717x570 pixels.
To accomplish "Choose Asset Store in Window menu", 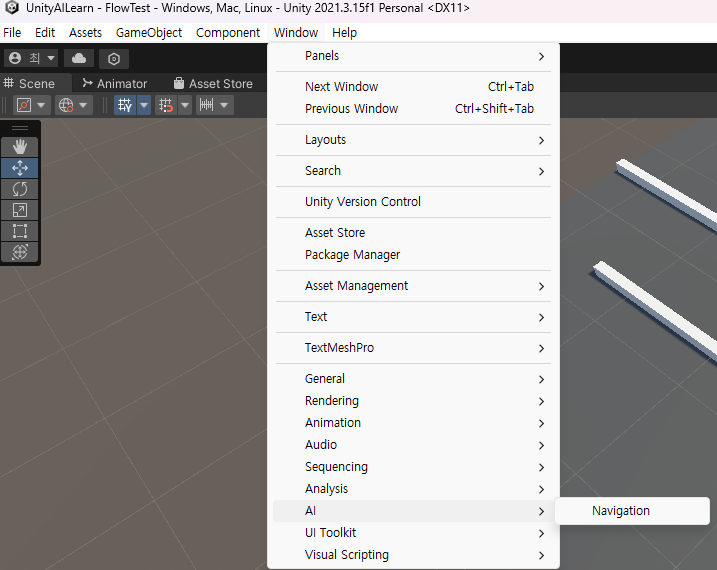I will [x=413, y=233].
